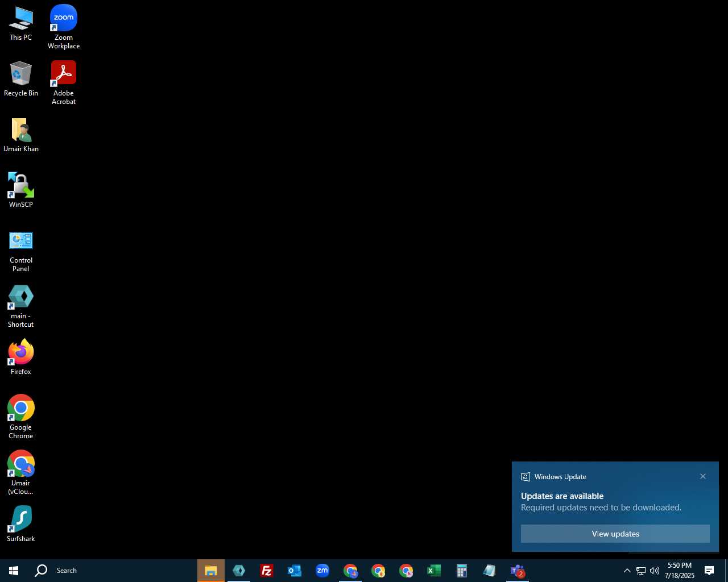The height and width of the screenshot is (582, 728).
Task: Open File Explorer from the taskbar
Action: 211,571
